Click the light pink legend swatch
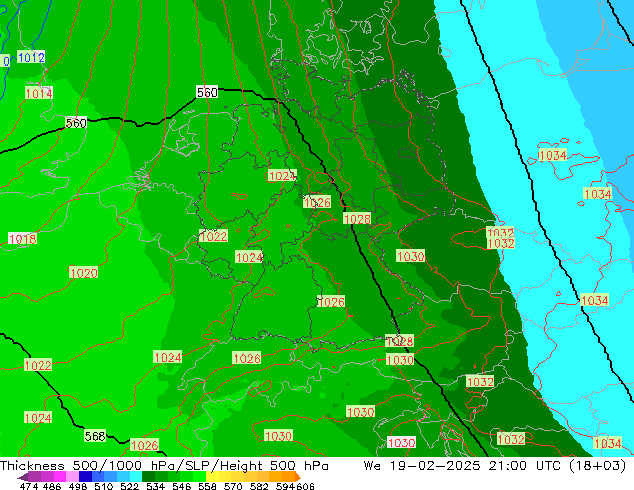 [x=71, y=476]
